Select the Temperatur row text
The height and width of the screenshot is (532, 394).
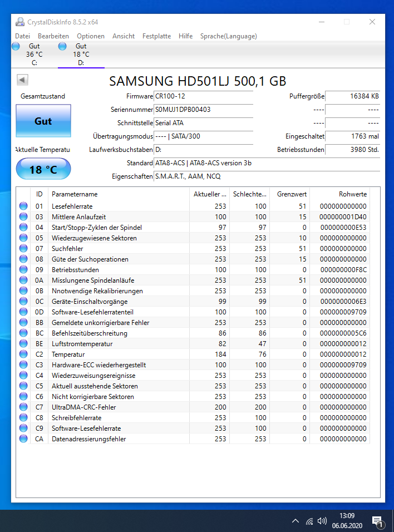coord(68,354)
